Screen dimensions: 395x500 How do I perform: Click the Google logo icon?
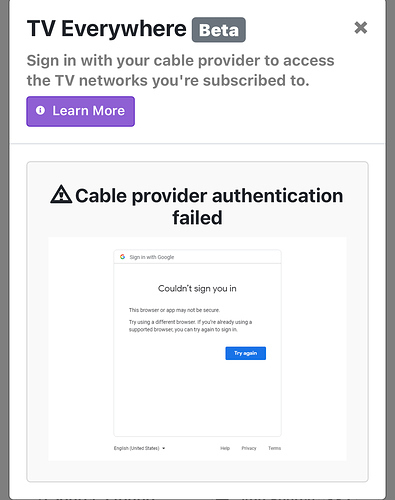(122, 257)
